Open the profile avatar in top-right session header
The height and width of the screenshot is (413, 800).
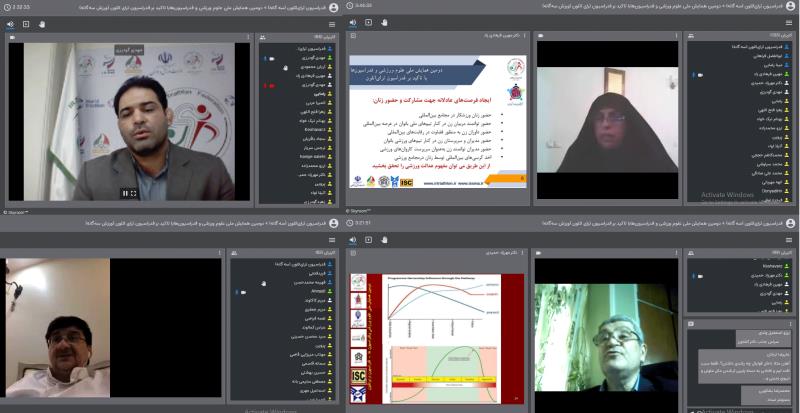[790, 6]
